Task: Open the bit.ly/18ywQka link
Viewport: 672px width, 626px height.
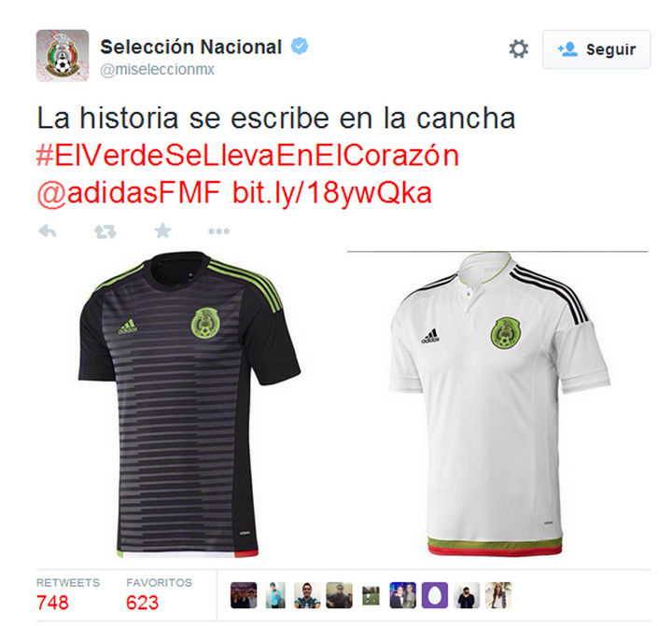Action: (332, 193)
